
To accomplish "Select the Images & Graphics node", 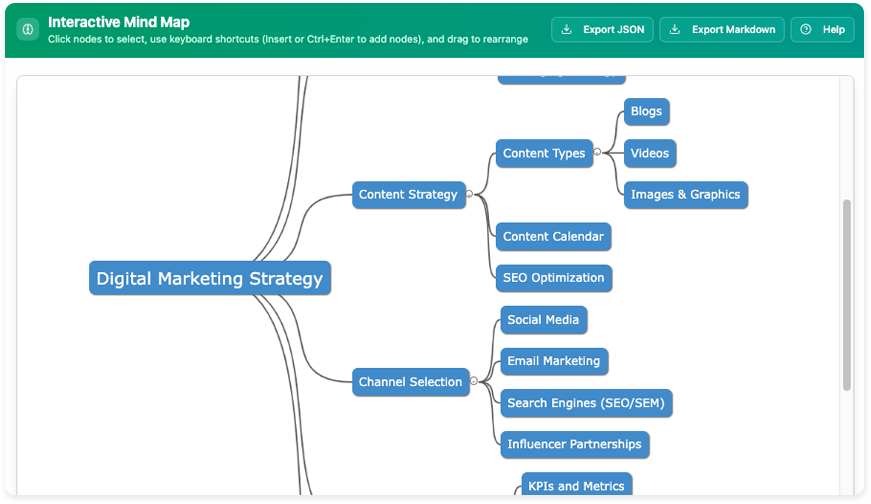I will (685, 194).
